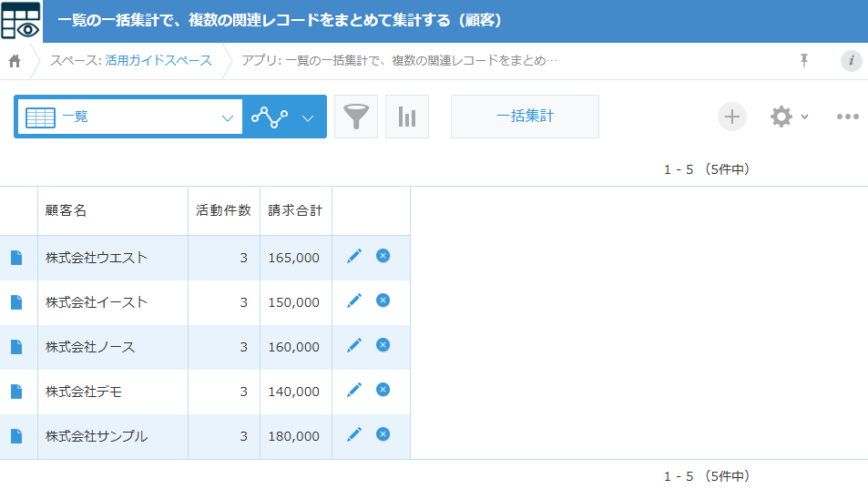868x489 pixels.
Task: Edit the 株式会社サンプル row with pencil
Action: [354, 434]
